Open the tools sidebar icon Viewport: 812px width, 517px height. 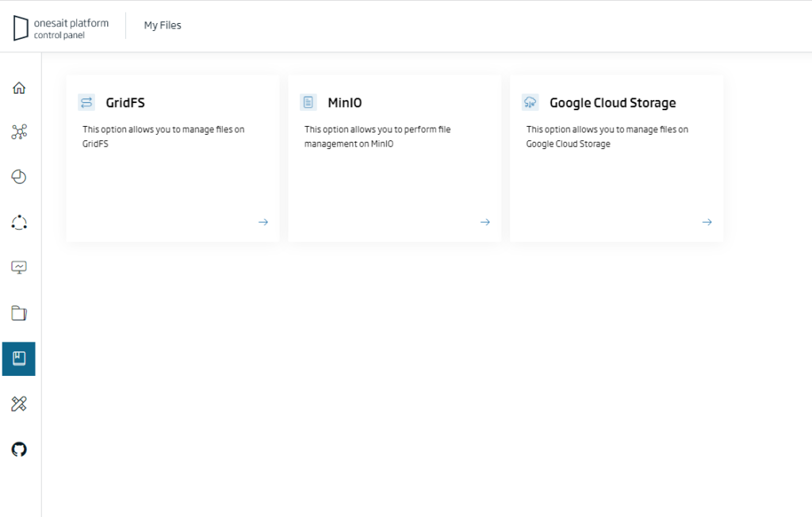tap(19, 404)
